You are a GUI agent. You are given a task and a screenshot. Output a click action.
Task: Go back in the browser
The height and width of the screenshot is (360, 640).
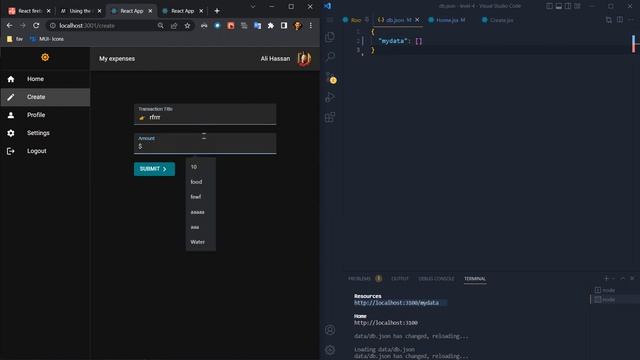coord(9,25)
